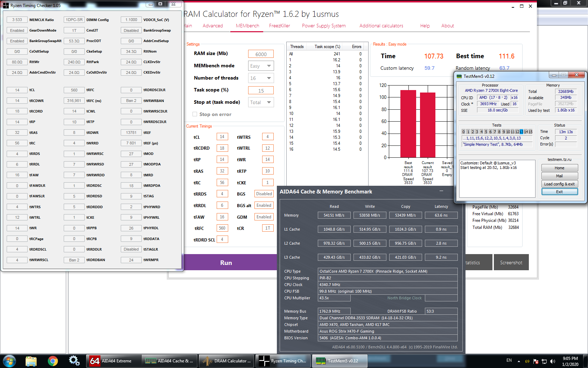Click the yellow 69 temperature tray icon
Image resolution: width=588 pixels, height=368 pixels.
pos(527,361)
